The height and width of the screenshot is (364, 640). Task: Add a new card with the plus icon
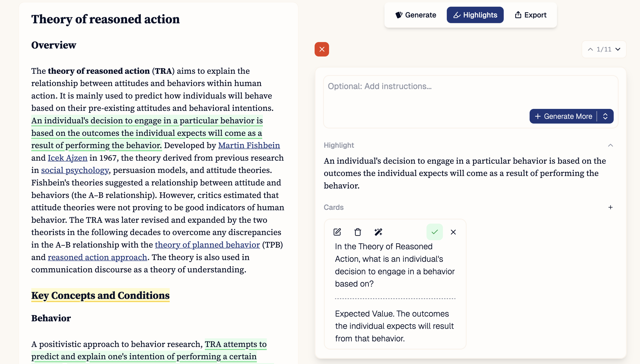tap(610, 207)
